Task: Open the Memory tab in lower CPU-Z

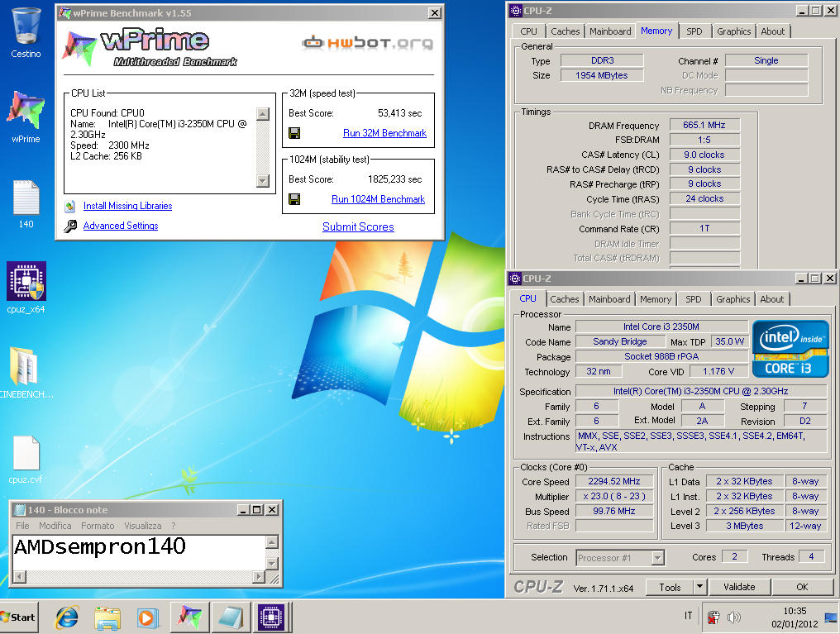Action: coord(655,299)
